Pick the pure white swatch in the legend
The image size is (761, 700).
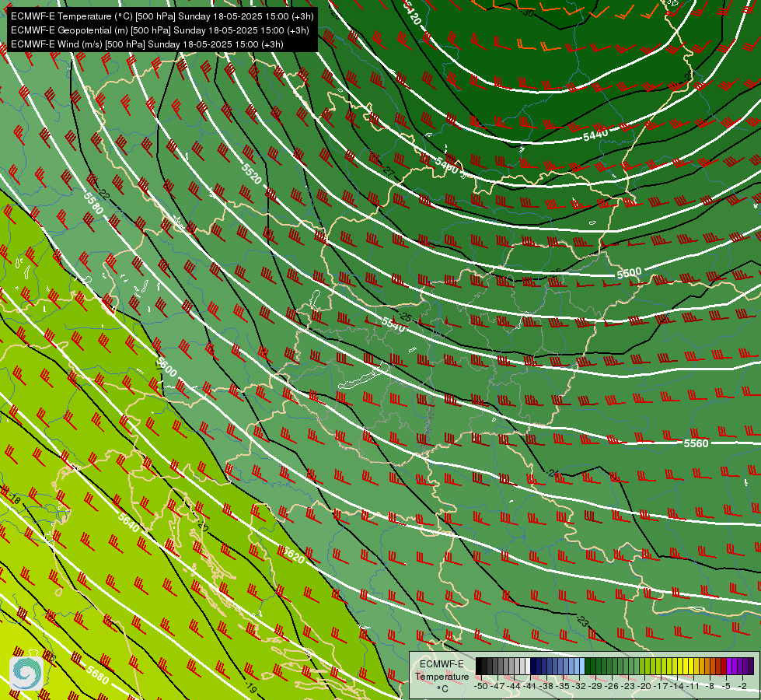[528, 666]
